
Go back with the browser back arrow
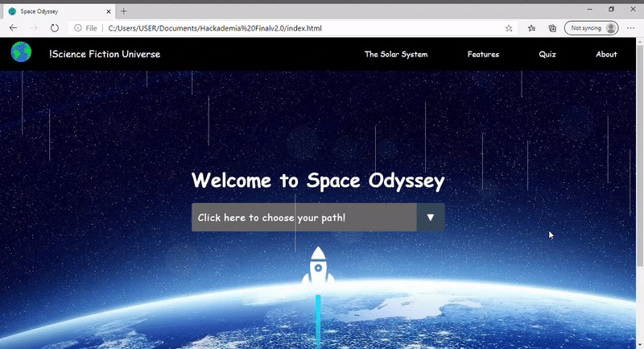13,28
